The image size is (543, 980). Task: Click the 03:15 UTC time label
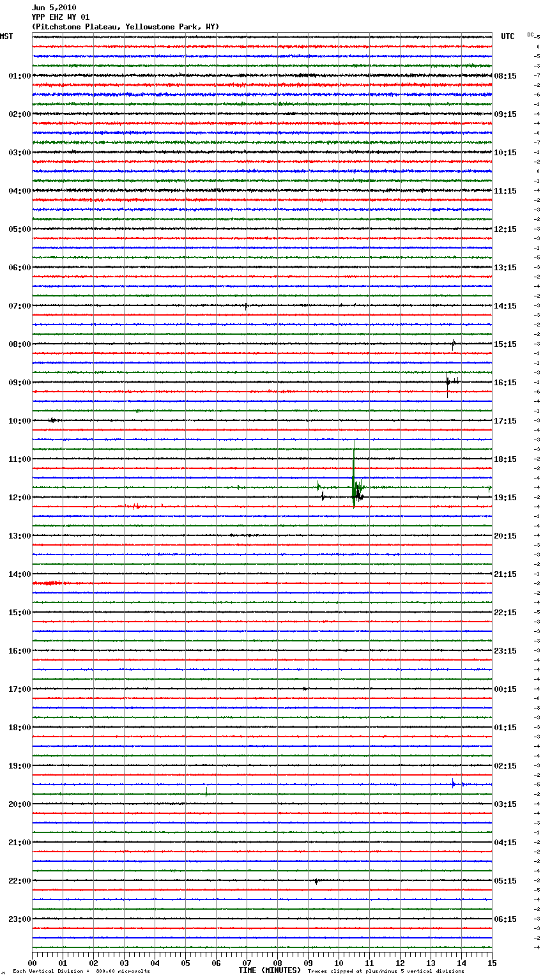point(505,804)
